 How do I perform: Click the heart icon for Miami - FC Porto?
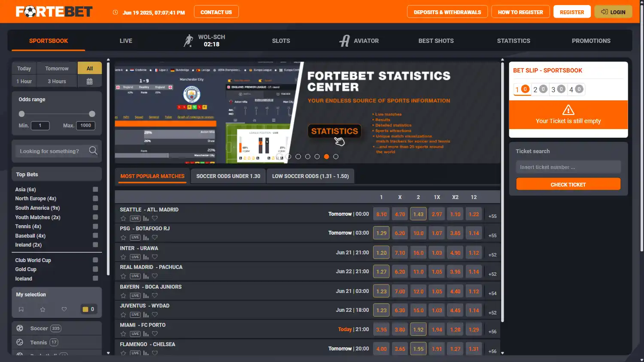(155, 334)
